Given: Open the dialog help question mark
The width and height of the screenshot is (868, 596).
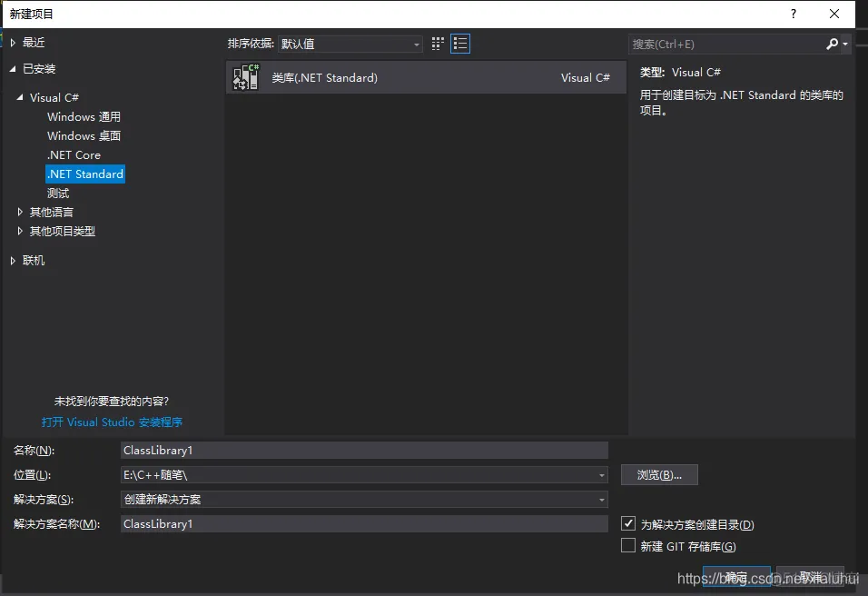Looking at the screenshot, I should click(794, 14).
